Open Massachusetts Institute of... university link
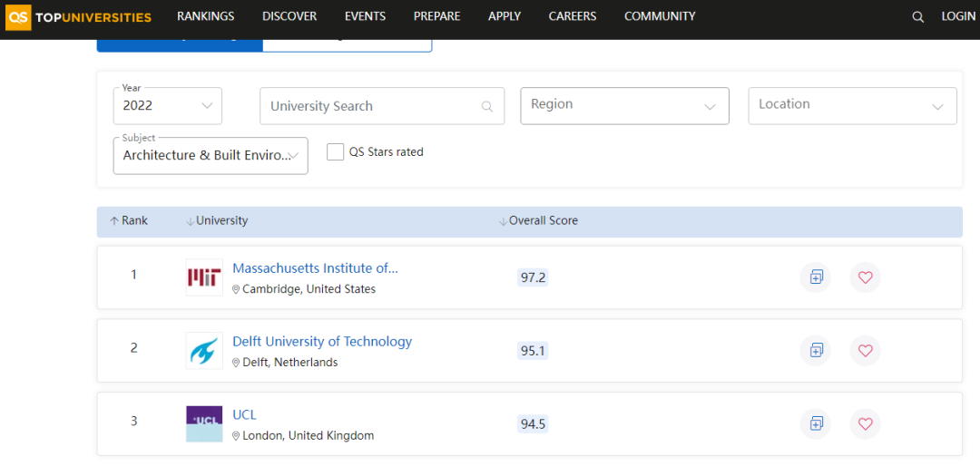This screenshot has height=466, width=980. tap(315, 268)
